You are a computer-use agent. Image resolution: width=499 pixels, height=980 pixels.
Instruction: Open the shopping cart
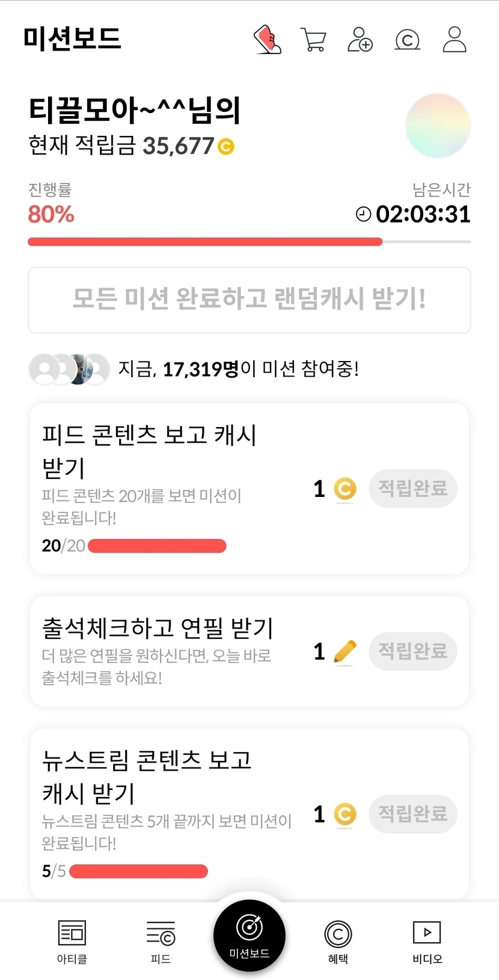[313, 40]
